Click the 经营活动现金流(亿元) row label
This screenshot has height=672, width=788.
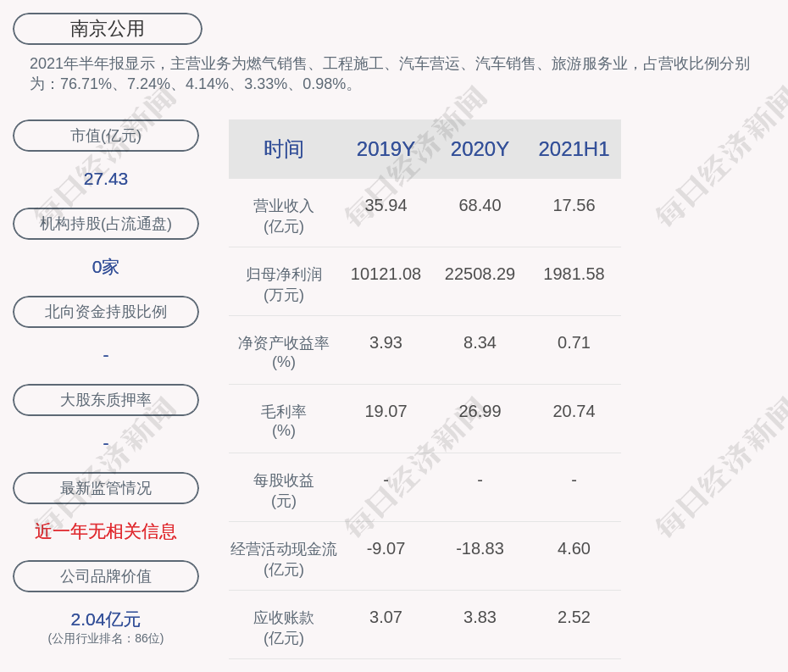point(284,559)
